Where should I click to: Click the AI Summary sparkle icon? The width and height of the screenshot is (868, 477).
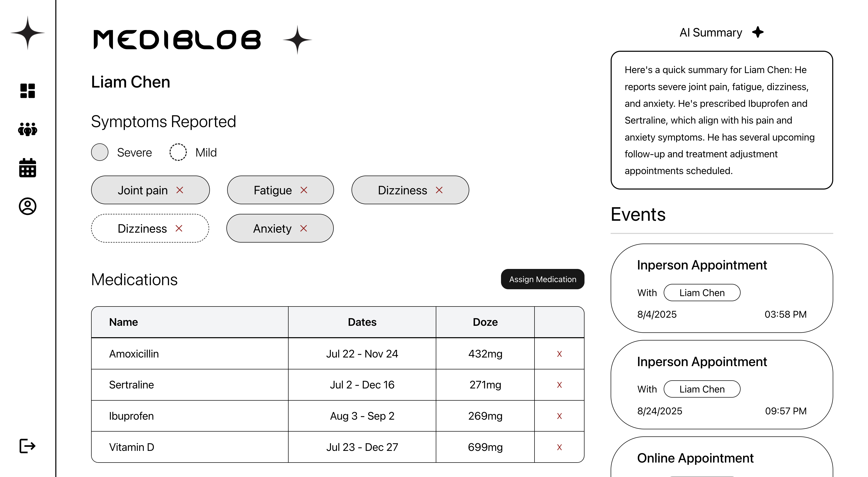click(x=758, y=32)
